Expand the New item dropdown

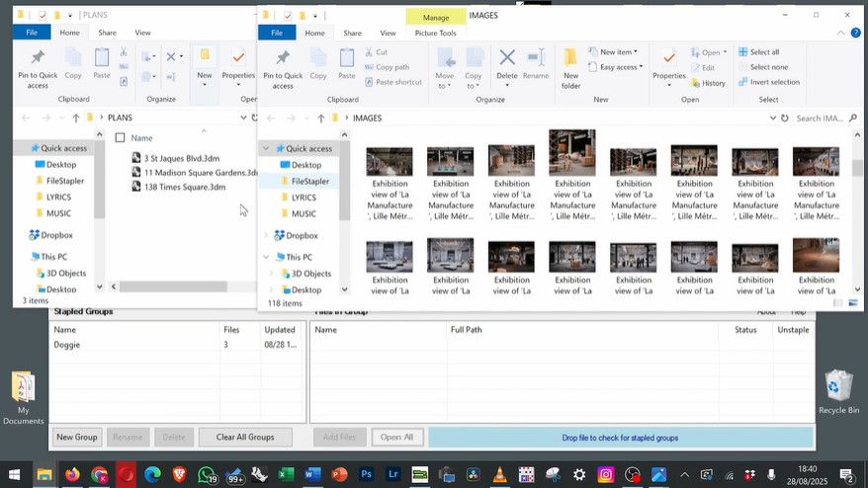[x=617, y=52]
